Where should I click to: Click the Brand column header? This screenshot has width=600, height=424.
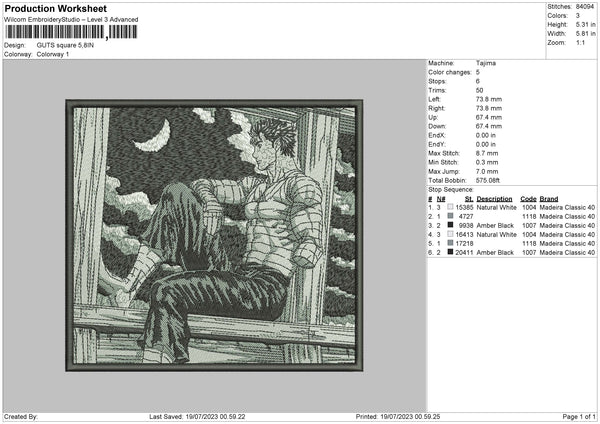point(549,199)
